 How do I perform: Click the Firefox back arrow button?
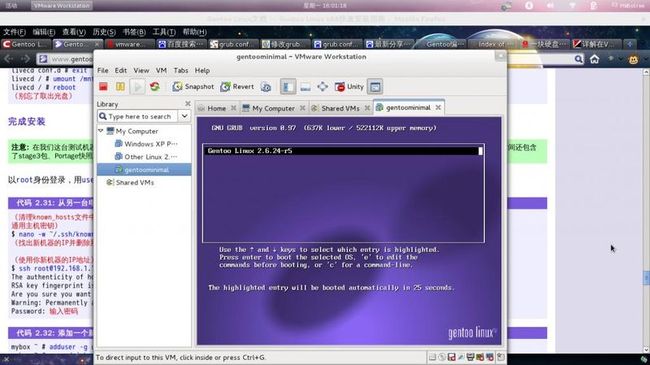click(x=9, y=59)
